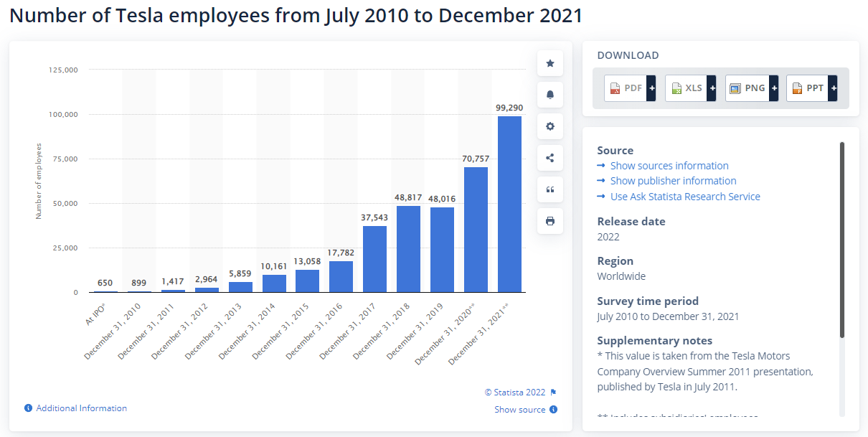Viewport: 868px width, 437px height.
Task: Click the DOWNLOAD heading
Action: tap(628, 55)
